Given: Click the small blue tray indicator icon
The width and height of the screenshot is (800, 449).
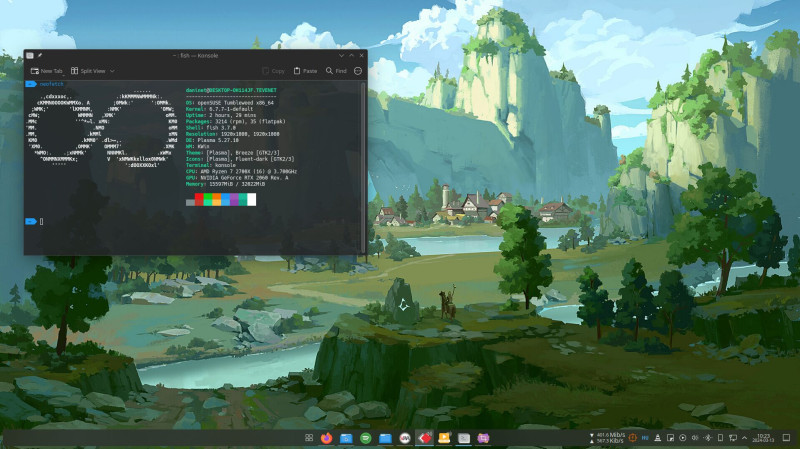Looking at the screenshot, I should tap(645, 438).
